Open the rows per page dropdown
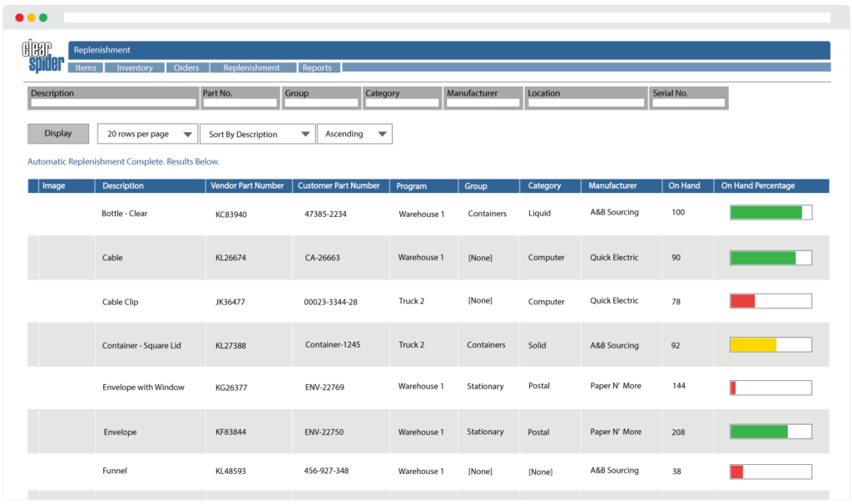The image size is (852, 504). tap(147, 133)
